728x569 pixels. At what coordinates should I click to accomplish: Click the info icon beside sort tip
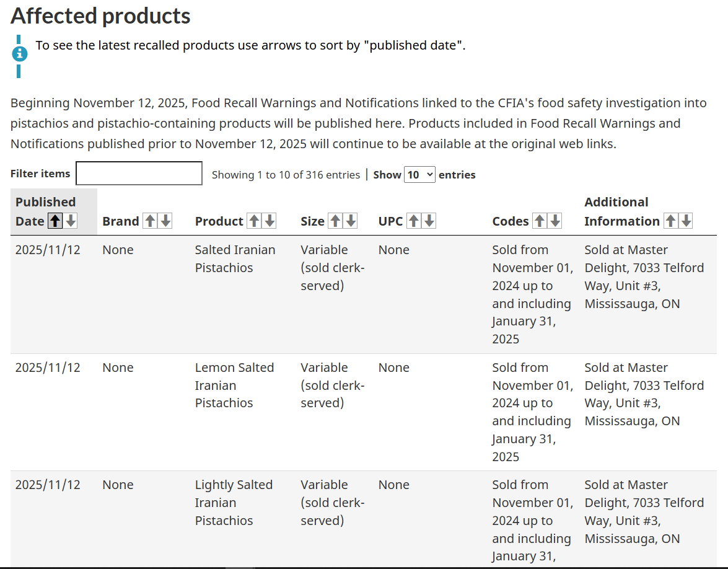click(19, 55)
